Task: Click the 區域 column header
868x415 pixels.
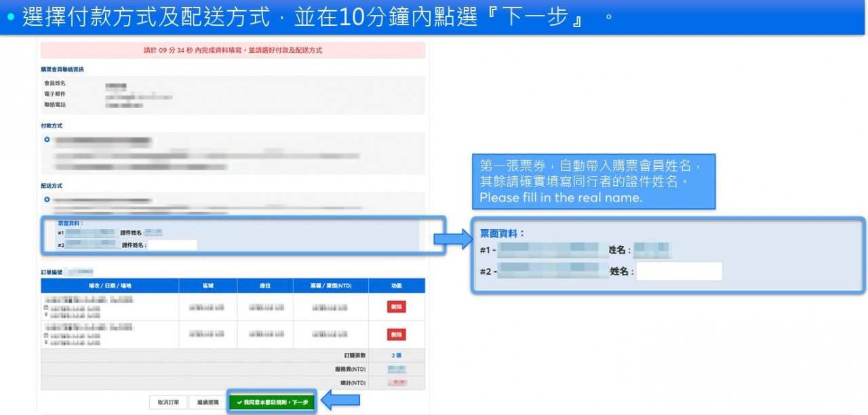Action: click(x=208, y=286)
